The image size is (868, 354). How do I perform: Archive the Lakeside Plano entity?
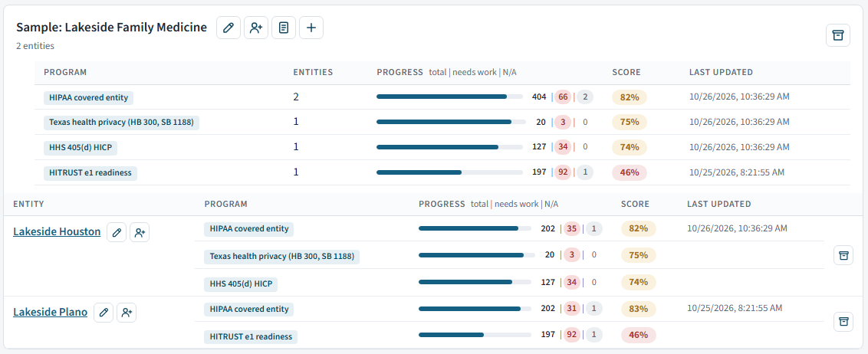(x=843, y=321)
